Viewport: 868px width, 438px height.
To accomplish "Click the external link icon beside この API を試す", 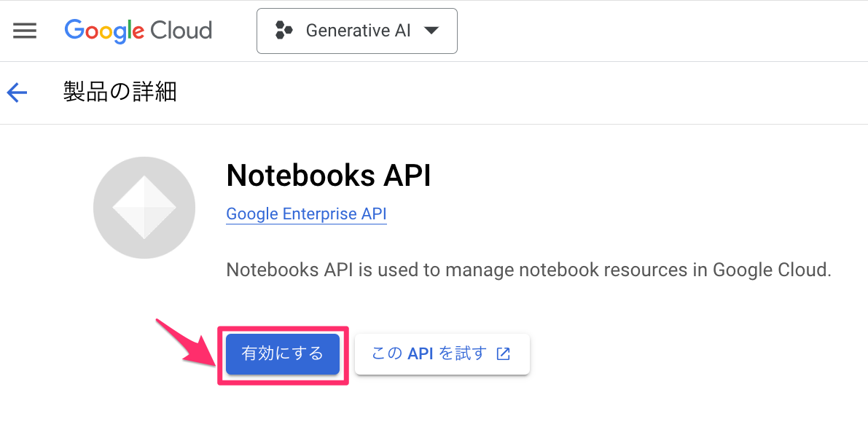I will click(503, 353).
